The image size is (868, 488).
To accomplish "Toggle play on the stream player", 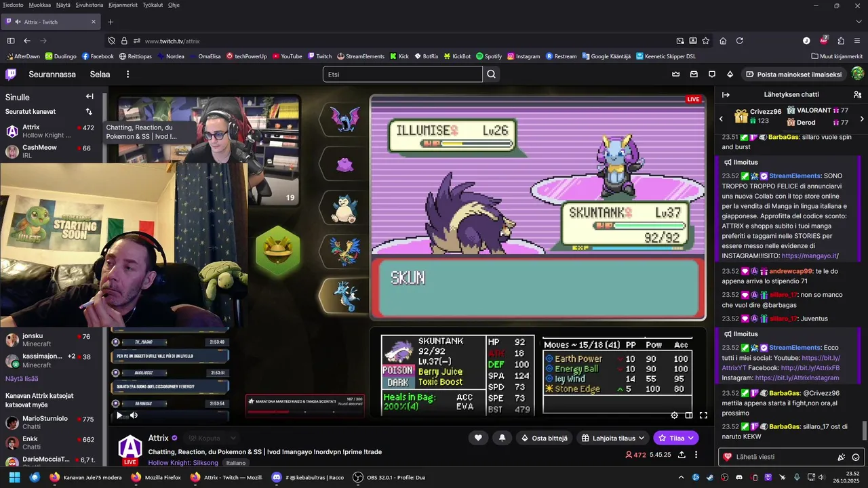I will [x=119, y=415].
